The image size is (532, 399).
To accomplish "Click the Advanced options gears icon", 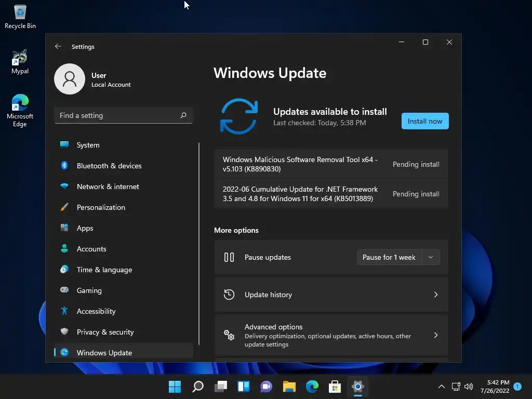I will click(x=229, y=335).
